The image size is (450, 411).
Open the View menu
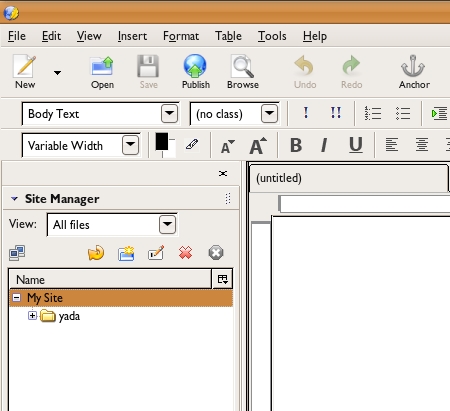(89, 36)
